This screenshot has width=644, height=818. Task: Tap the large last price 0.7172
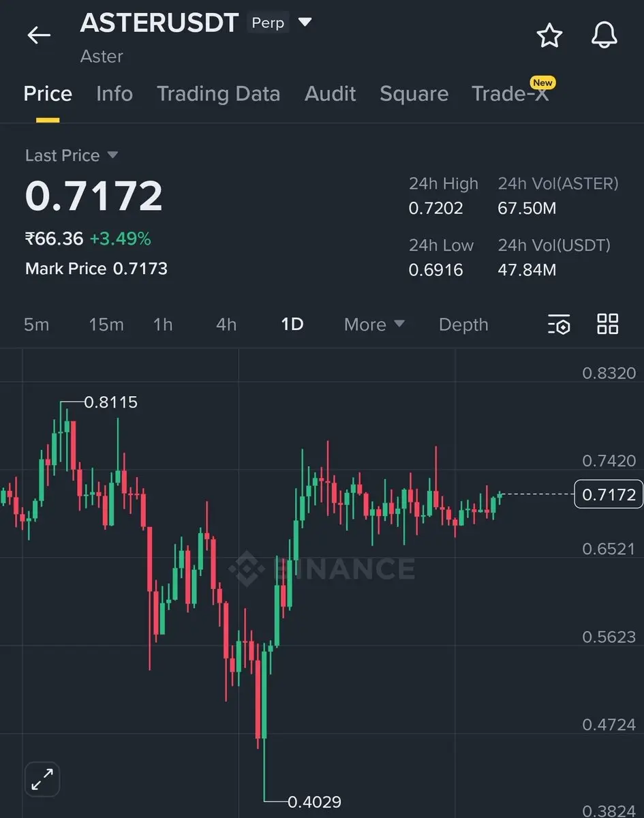pyautogui.click(x=94, y=196)
